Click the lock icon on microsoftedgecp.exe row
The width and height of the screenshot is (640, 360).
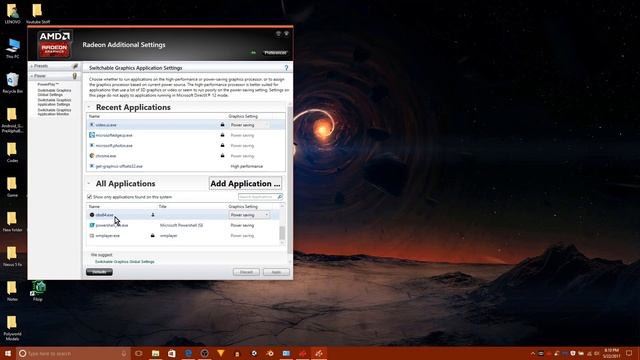pos(222,135)
